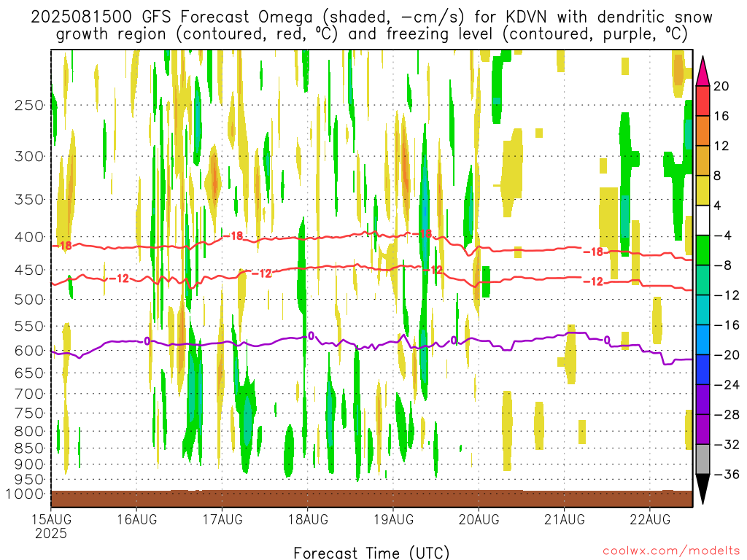
Task: Click the brown ground surface band
Action: pos(371,499)
